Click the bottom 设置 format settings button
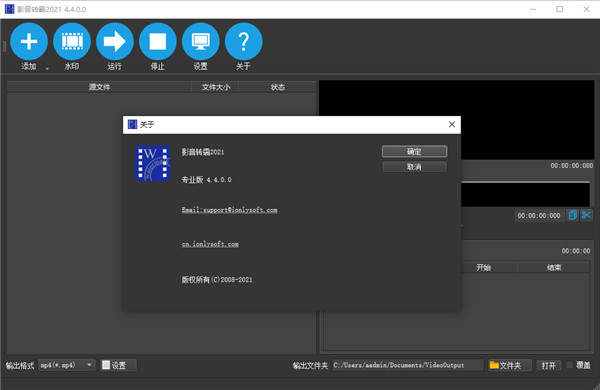 pos(118,365)
